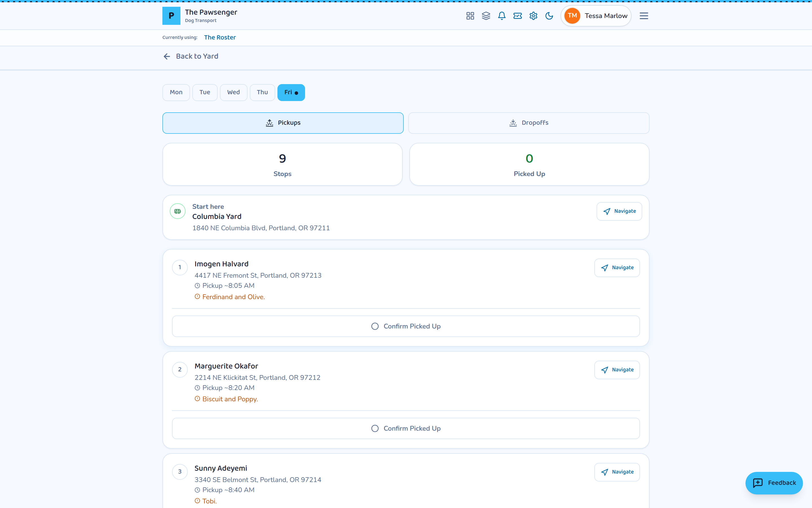The height and width of the screenshot is (508, 812).
Task: Select the Tue day tab
Action: (205, 92)
